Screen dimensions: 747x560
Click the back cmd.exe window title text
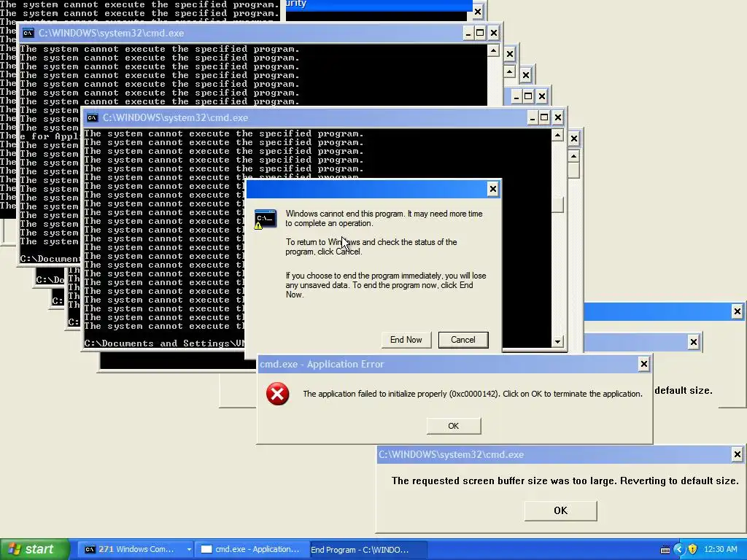coord(111,33)
